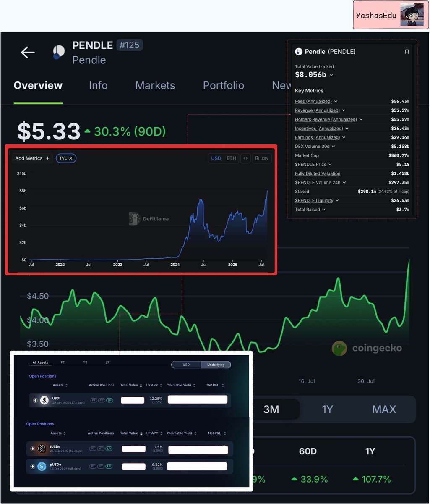Click the PT badge in the tUSDe row
Screen dimensions: 430x504
click(x=92, y=449)
